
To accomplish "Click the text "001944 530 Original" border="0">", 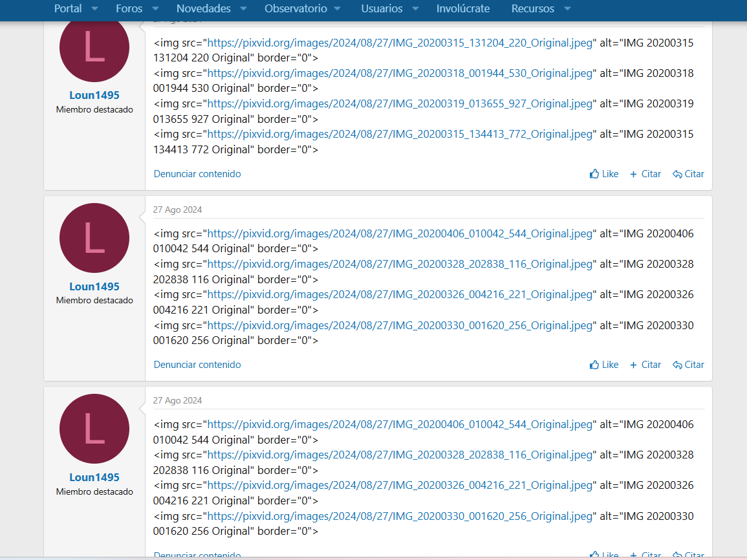I will coord(235,89).
